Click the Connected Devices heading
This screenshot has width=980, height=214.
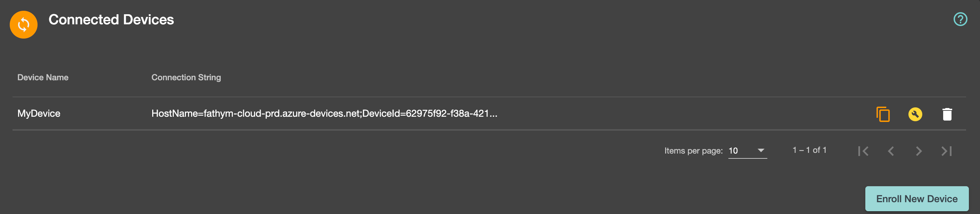[111, 20]
